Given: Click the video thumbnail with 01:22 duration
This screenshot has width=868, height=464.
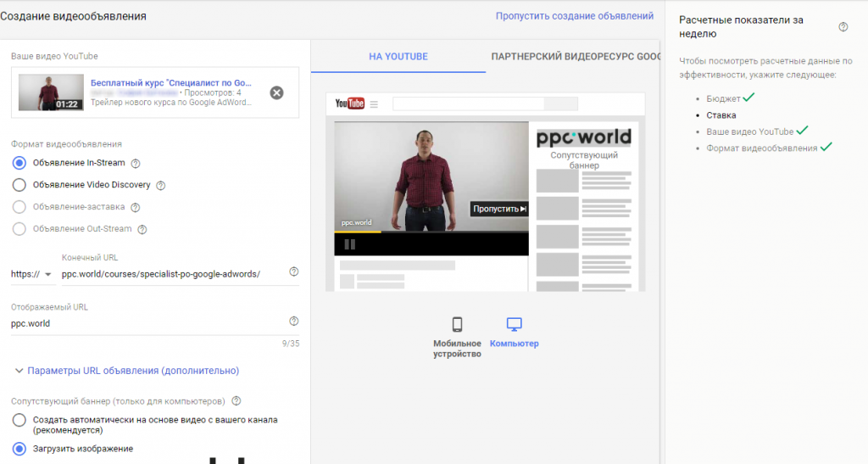Looking at the screenshot, I should [51, 92].
